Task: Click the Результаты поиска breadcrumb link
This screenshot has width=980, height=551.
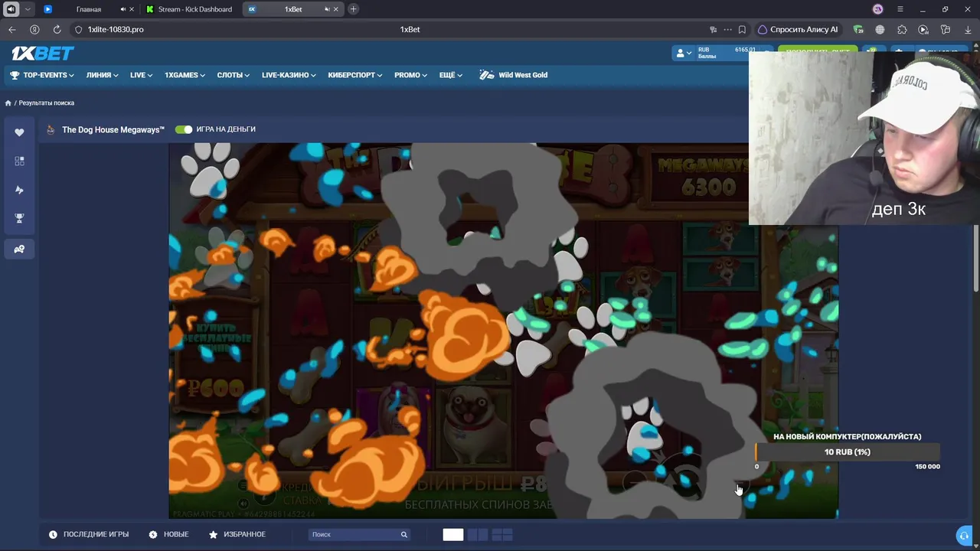Action: tap(47, 103)
